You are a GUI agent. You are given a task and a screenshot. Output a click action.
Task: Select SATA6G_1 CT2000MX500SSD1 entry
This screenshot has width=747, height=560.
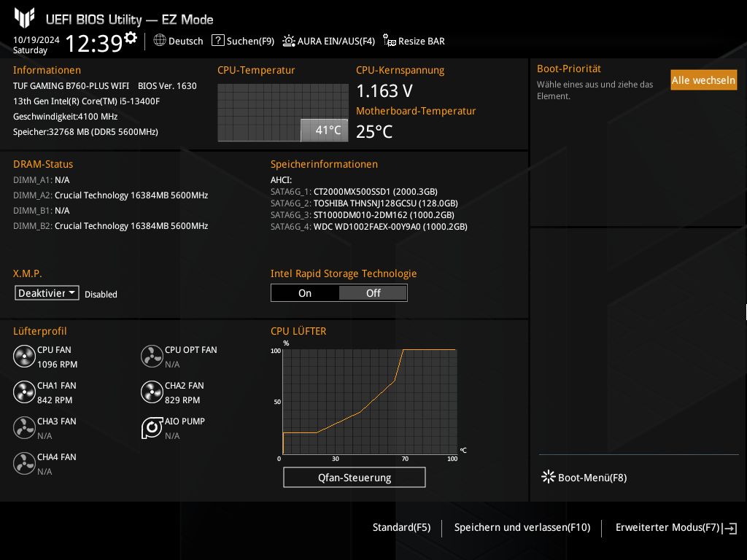tap(354, 192)
